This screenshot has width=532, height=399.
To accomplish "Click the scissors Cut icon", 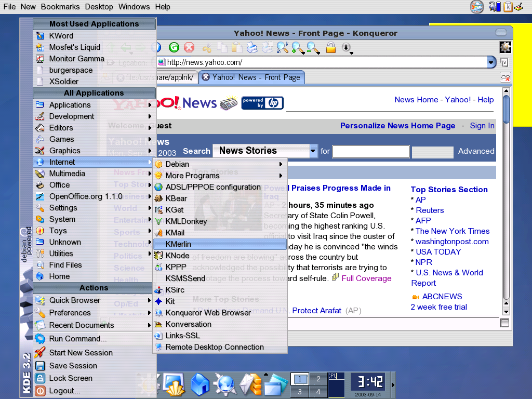I will pos(207,48).
